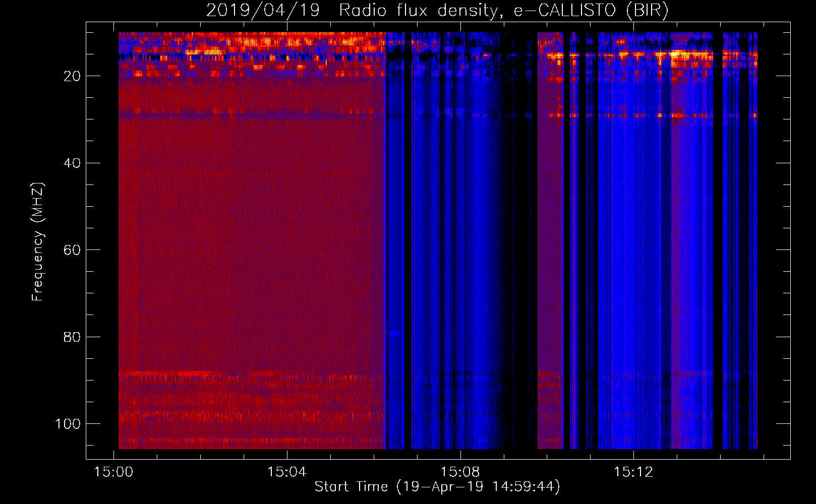This screenshot has width=816, height=504.
Task: Click the 15:08 time tick label
Action: (460, 472)
